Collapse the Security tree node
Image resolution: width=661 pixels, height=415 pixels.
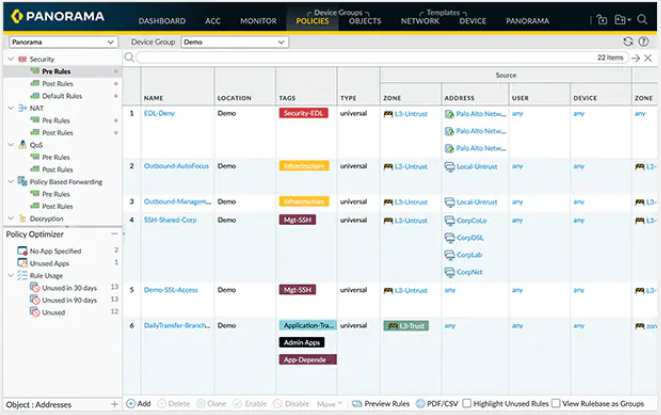(11, 59)
